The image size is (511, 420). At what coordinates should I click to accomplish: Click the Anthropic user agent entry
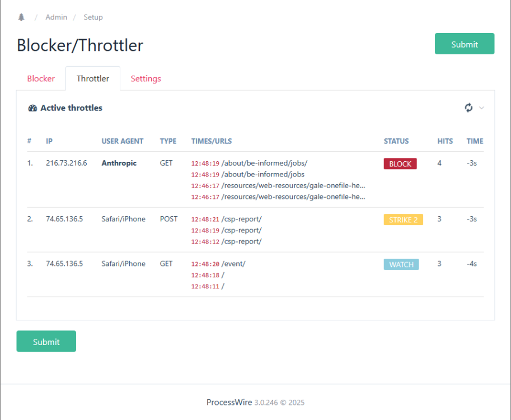(119, 163)
